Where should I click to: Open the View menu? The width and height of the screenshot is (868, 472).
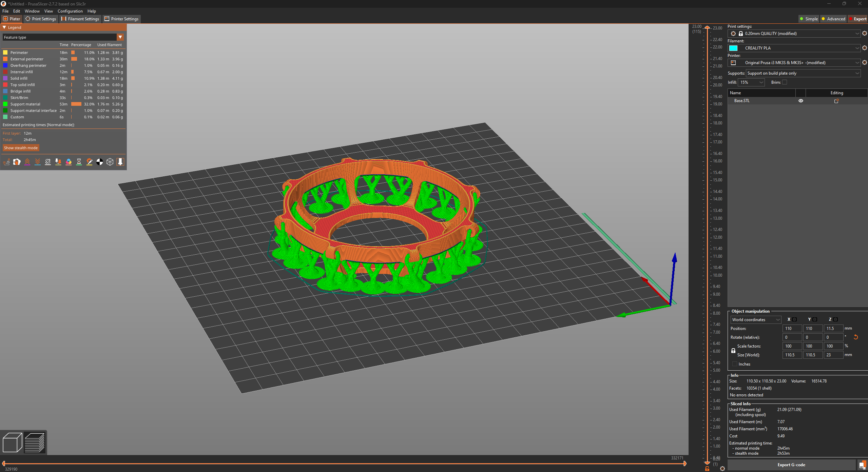tap(49, 11)
